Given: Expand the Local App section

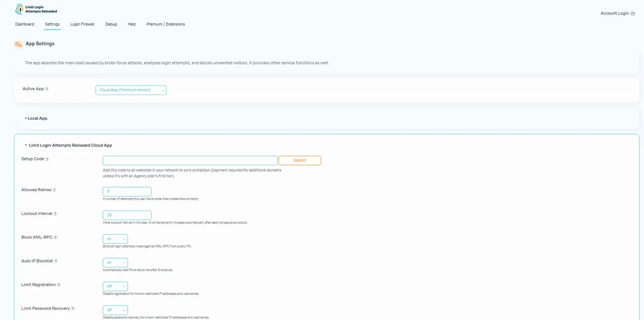Looking at the screenshot, I should [36, 118].
